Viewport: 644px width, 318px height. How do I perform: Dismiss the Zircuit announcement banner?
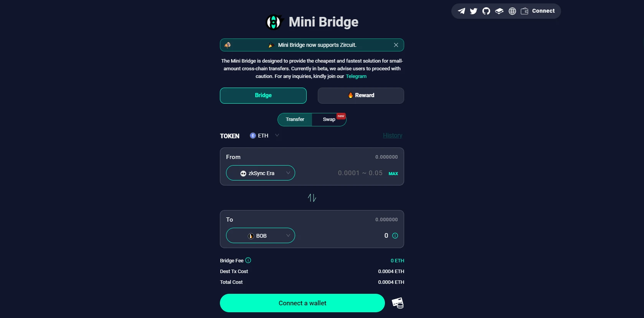click(396, 45)
